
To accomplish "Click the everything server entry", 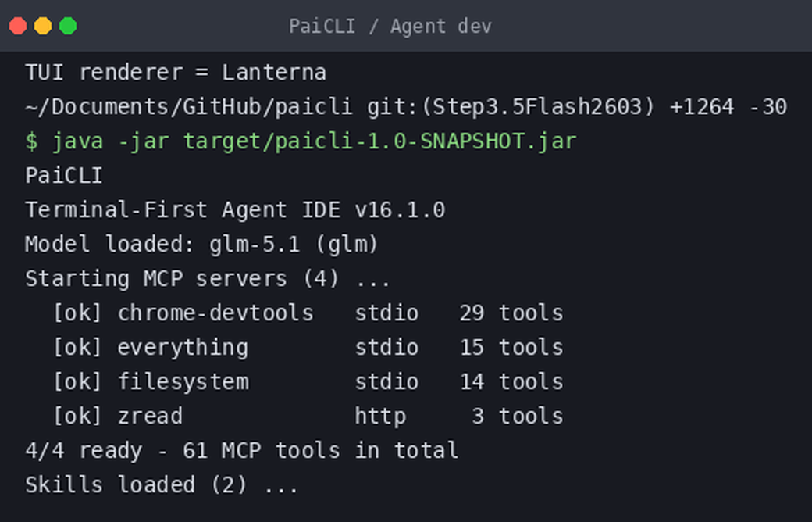I will [308, 348].
